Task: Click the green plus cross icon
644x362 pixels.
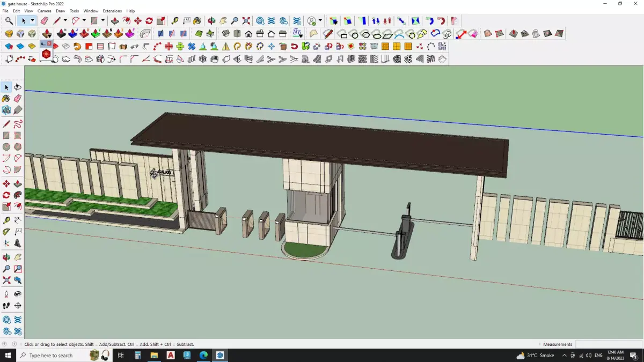Action: click(180, 47)
